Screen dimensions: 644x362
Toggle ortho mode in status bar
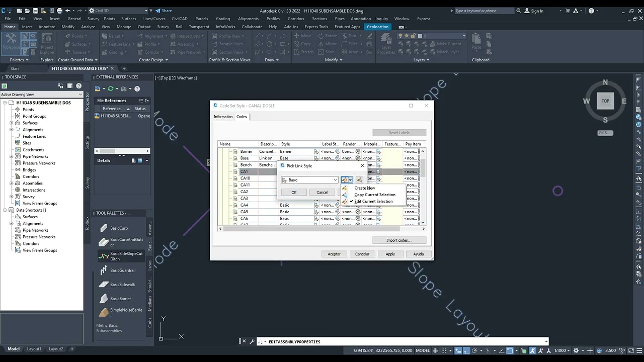pyautogui.click(x=466, y=350)
